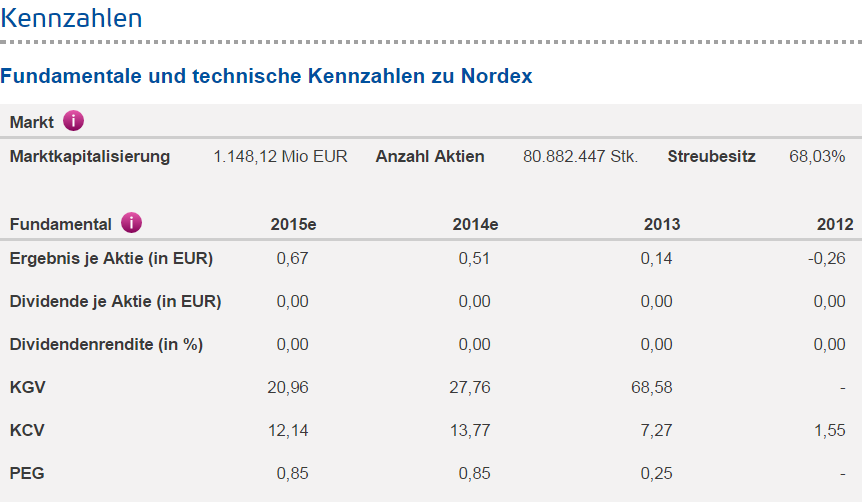Click the KCV row label
The image size is (862, 502).
point(27,430)
